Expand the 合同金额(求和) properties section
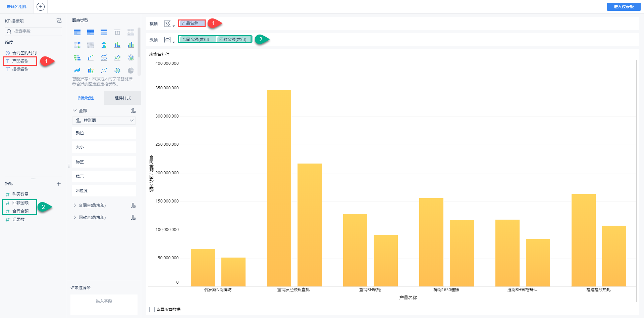 75,205
